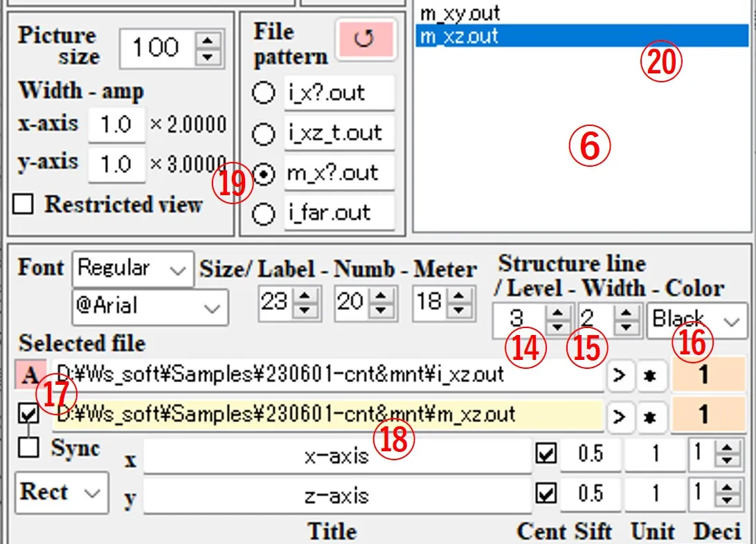Click the asterisk button on the i_xz.out row
The width and height of the screenshot is (756, 544).
(x=651, y=375)
